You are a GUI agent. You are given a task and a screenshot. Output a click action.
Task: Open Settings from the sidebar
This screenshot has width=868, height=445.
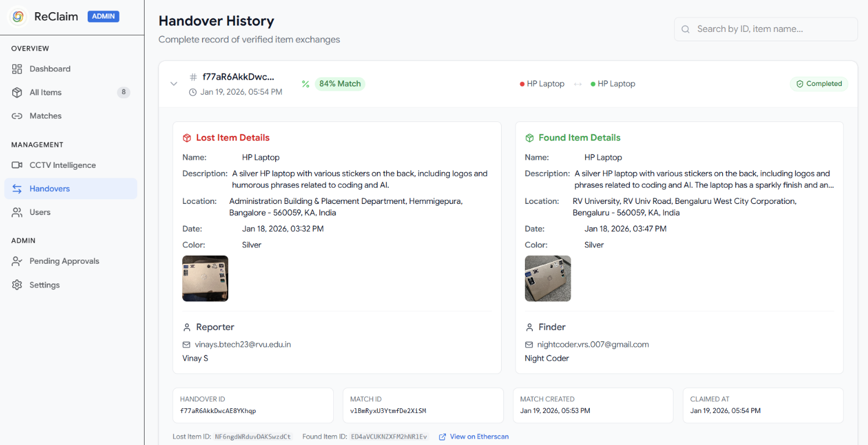click(x=71, y=285)
